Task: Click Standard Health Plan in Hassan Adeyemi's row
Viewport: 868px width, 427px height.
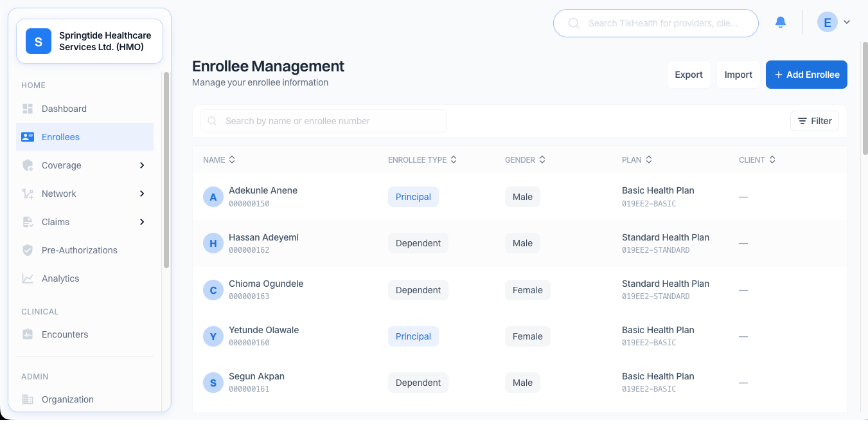Action: pos(666,237)
